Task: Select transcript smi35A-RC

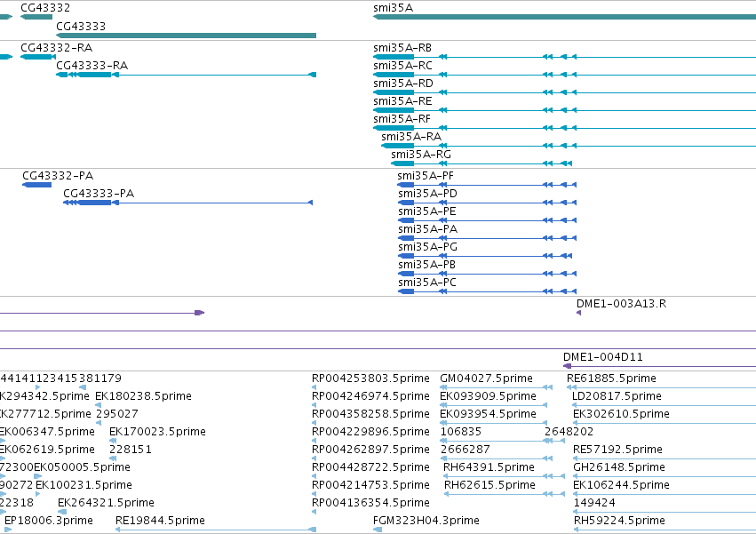Action: 402,66
